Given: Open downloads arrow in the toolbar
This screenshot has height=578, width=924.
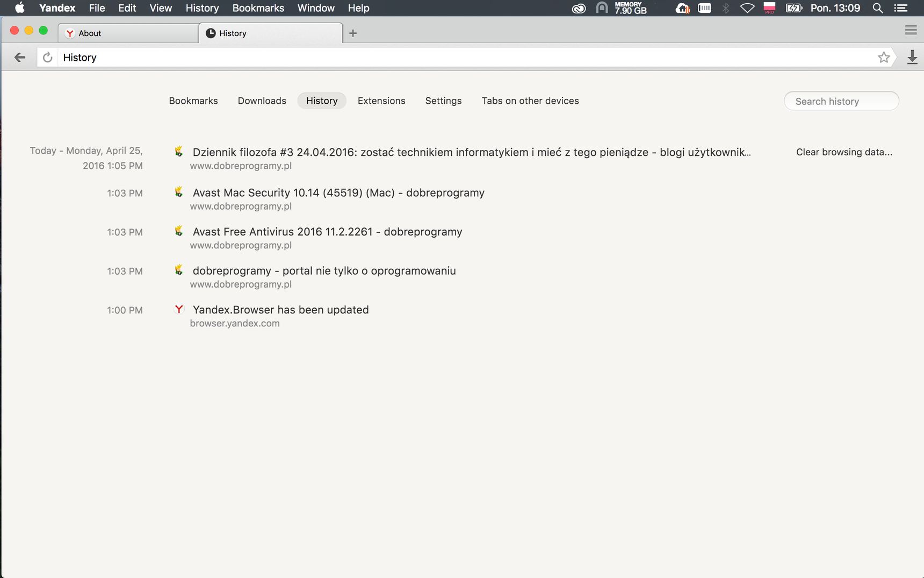Looking at the screenshot, I should pyautogui.click(x=912, y=58).
